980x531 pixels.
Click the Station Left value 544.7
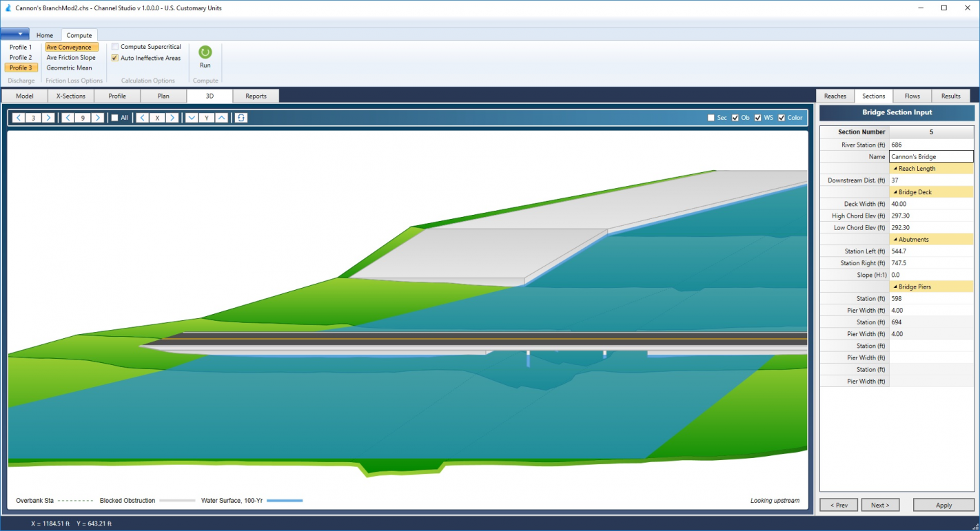coord(932,251)
